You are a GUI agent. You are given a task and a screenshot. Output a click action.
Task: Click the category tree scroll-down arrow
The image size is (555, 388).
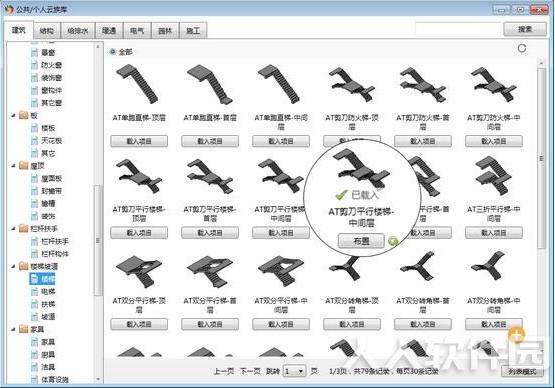(98, 379)
